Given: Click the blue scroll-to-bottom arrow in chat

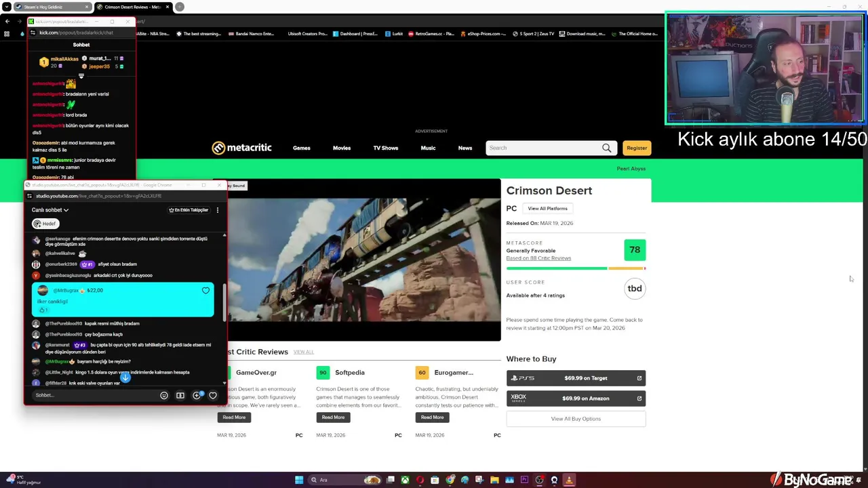Looking at the screenshot, I should [x=125, y=377].
